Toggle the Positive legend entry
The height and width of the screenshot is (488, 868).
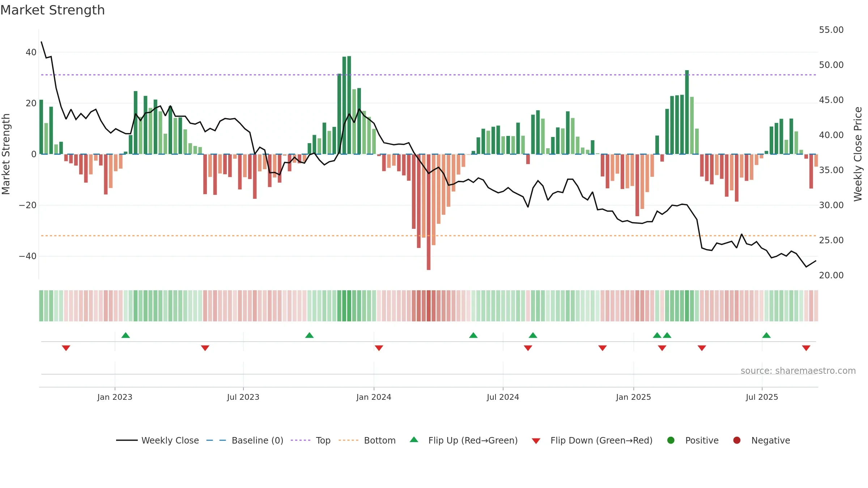693,440
